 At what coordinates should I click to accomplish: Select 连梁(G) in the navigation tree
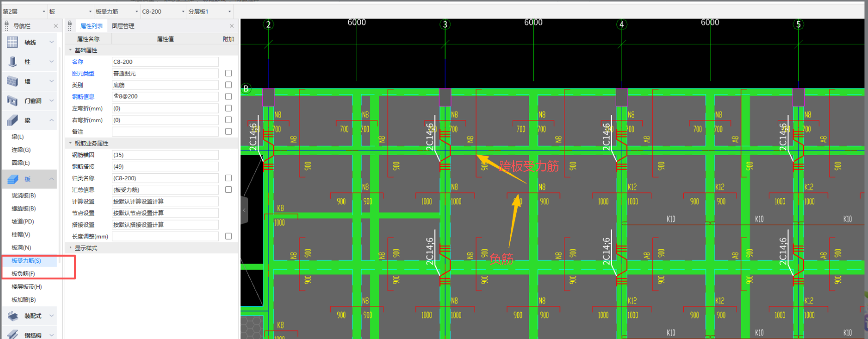21,150
